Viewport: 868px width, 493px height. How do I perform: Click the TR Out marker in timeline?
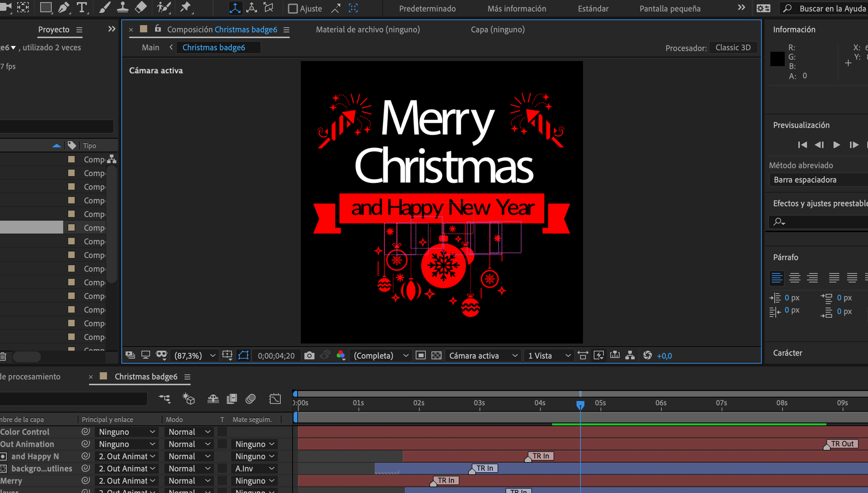tap(842, 444)
